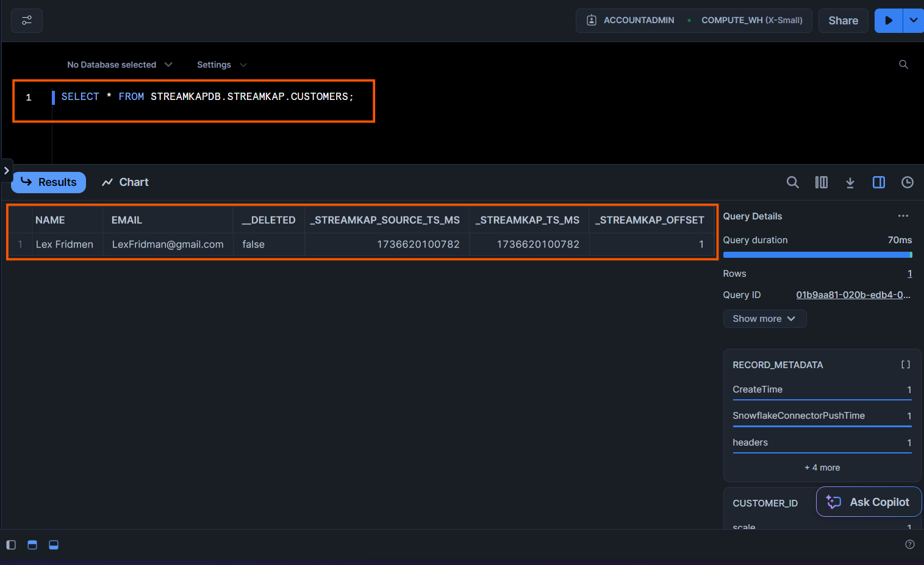Open the Settings dropdown
Image resolution: width=924 pixels, height=565 pixels.
pyautogui.click(x=221, y=65)
